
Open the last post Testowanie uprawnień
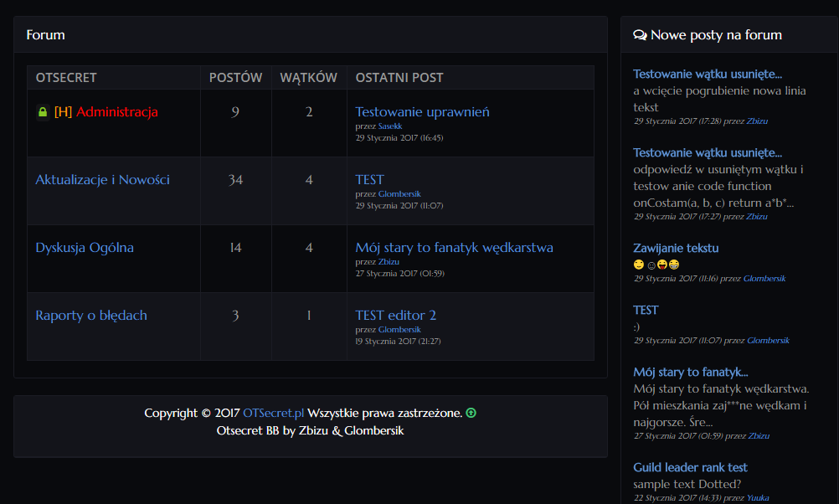click(x=422, y=112)
